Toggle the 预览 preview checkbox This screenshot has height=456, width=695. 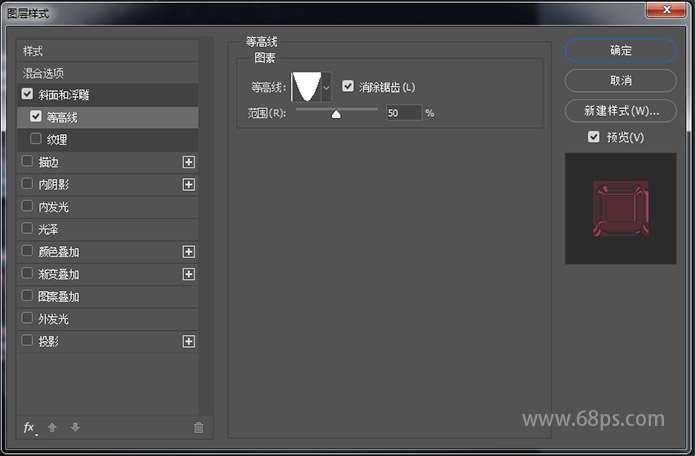[x=593, y=137]
